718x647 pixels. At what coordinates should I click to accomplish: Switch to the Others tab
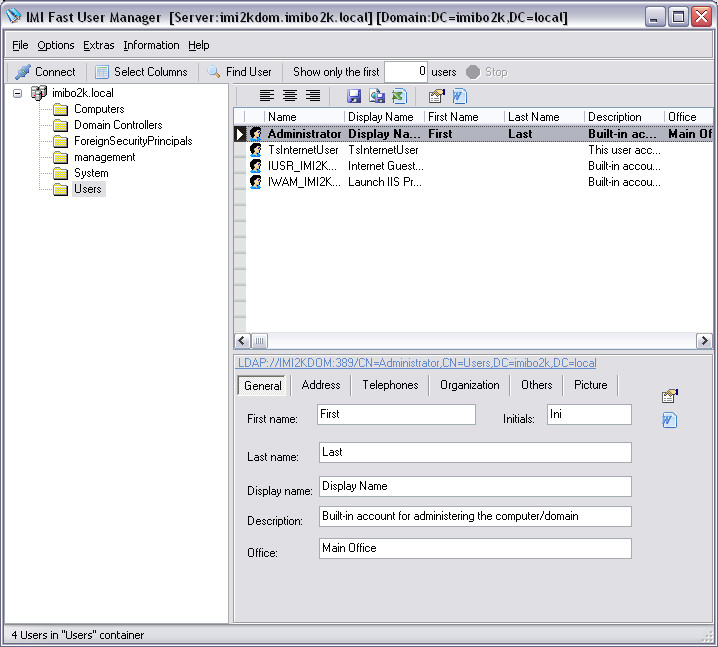coord(536,385)
